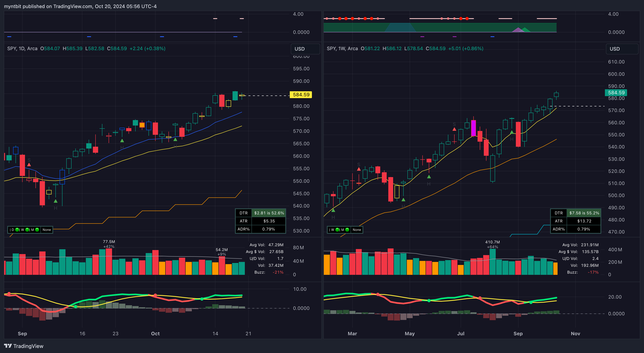644x353 pixels.
Task: Click the 'Jul' label on weekly time axis
Action: pyautogui.click(x=461, y=333)
